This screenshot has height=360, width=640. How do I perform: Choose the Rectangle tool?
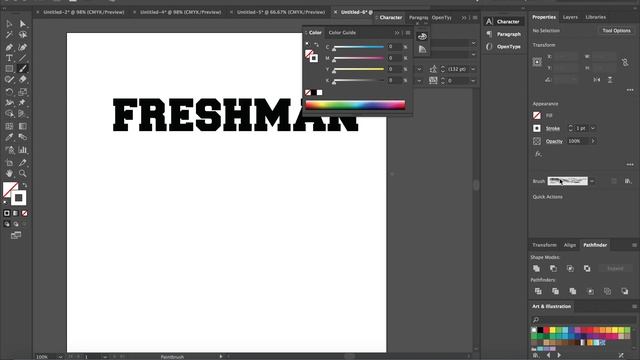click(x=9, y=69)
